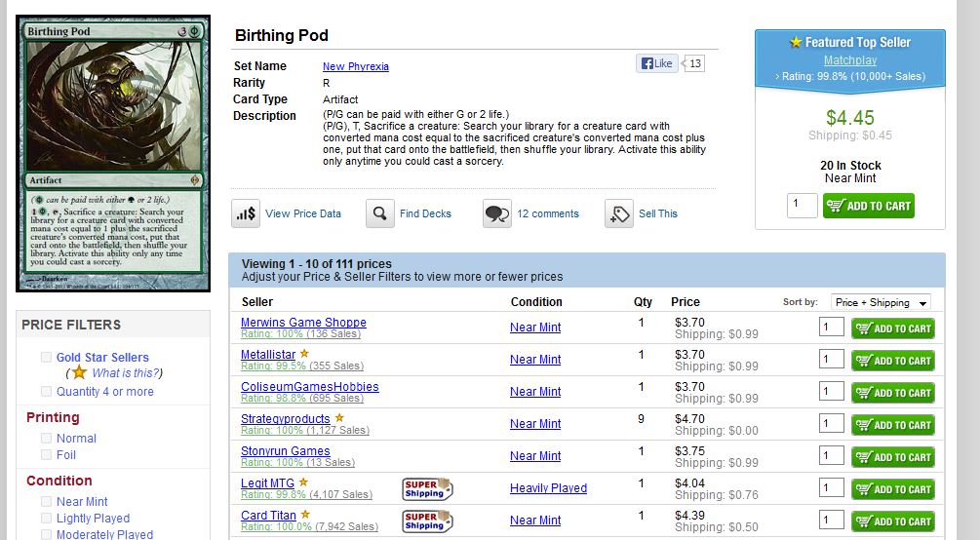Click the Sell This tag icon
The width and height of the screenshot is (980, 540).
point(618,213)
